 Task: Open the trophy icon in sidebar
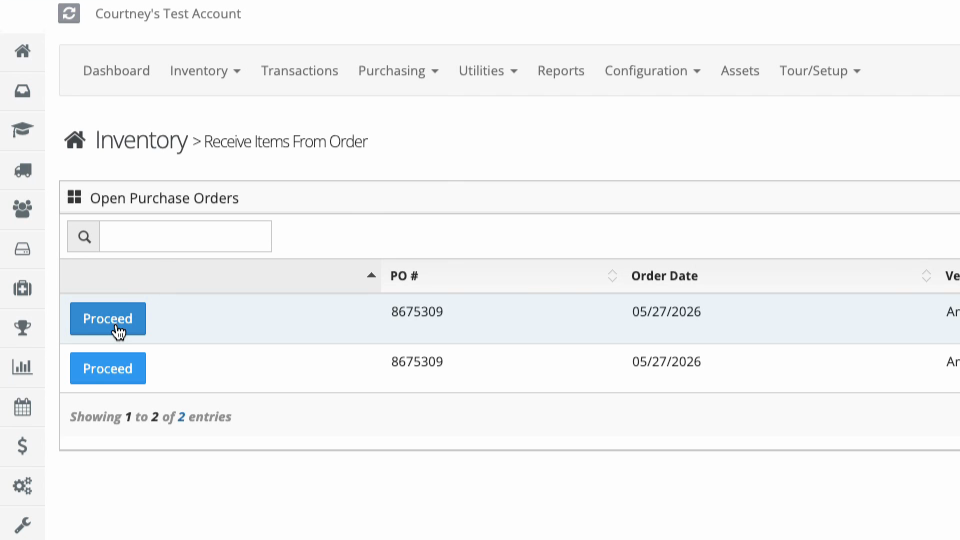[x=23, y=328]
